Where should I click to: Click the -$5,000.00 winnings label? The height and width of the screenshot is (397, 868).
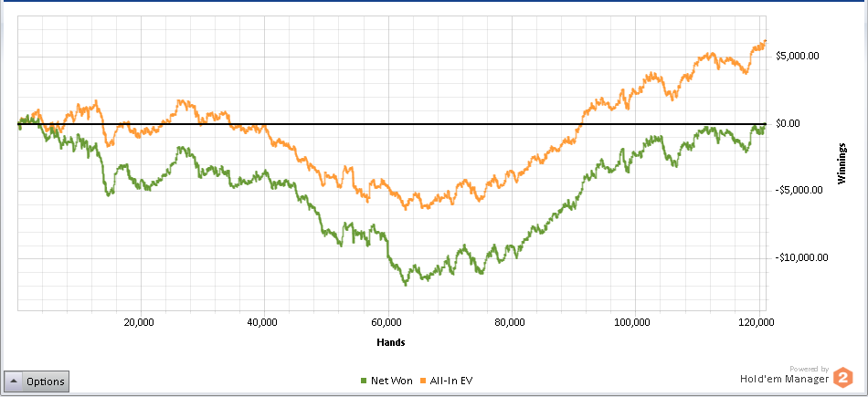[799, 190]
